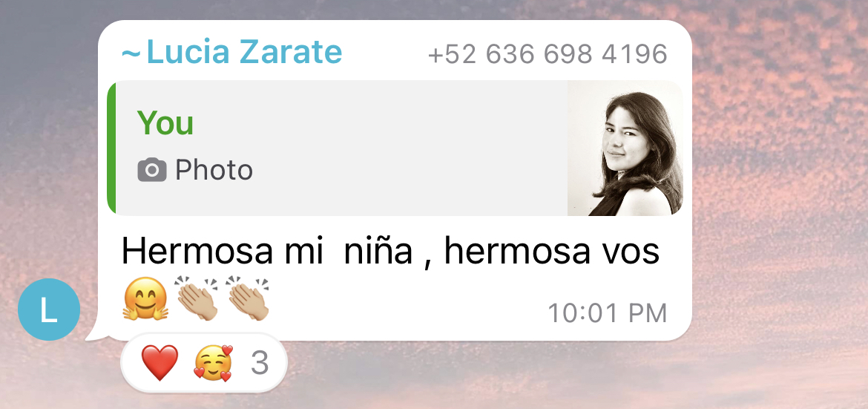Click the first clapping hands emoji

point(197,298)
